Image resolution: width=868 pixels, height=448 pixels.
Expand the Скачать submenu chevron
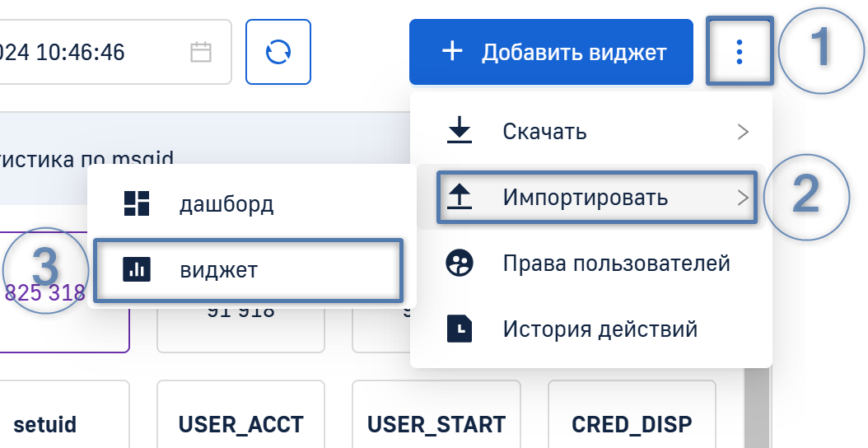743,132
